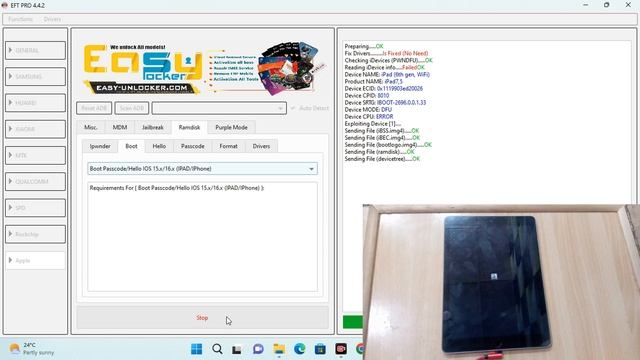640x360 pixels.
Task: Open the Drivers sub-tab under Ramdisk
Action: [x=261, y=146]
